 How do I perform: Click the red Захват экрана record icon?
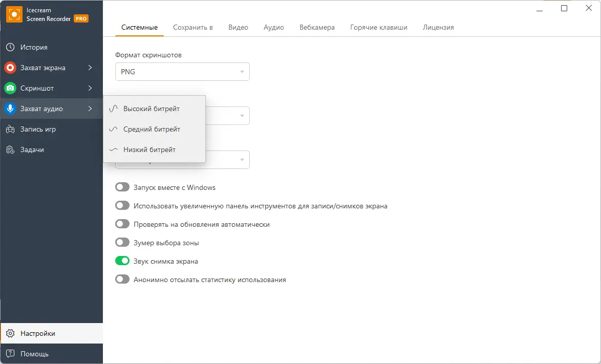10,68
